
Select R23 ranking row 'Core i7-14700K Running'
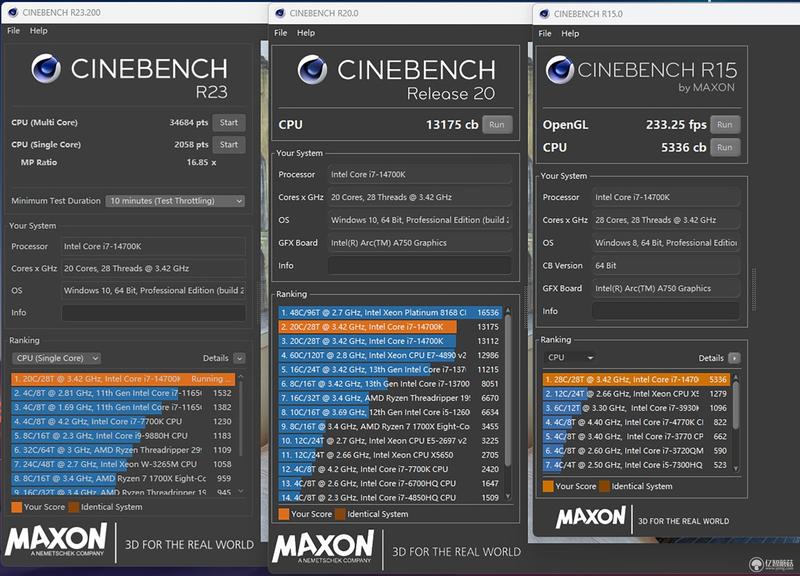[123, 379]
